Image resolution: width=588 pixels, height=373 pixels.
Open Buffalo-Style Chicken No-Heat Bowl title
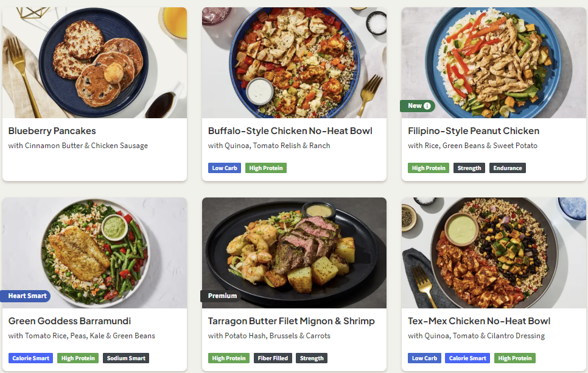coord(290,130)
